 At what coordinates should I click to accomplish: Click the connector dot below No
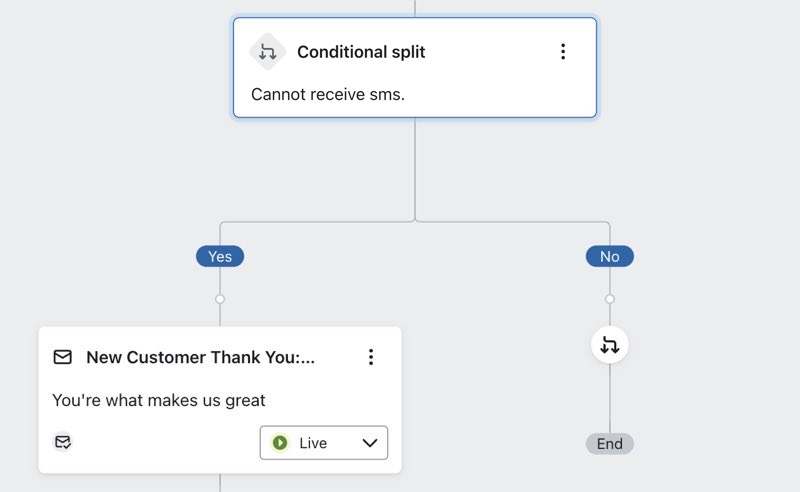coord(610,299)
